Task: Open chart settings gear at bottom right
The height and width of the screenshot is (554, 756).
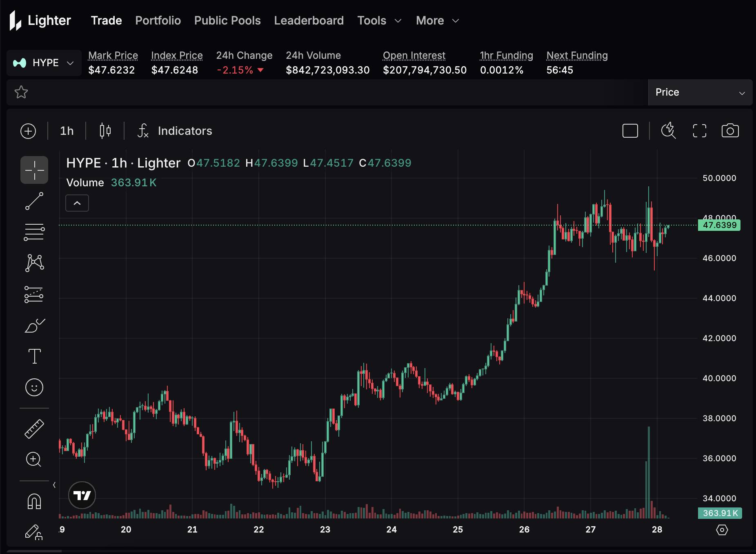Action: [x=722, y=530]
